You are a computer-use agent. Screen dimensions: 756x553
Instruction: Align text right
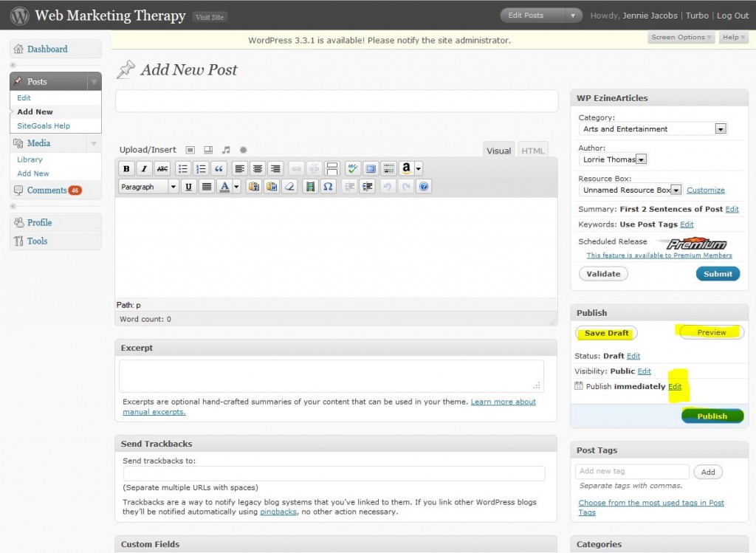pyautogui.click(x=275, y=169)
